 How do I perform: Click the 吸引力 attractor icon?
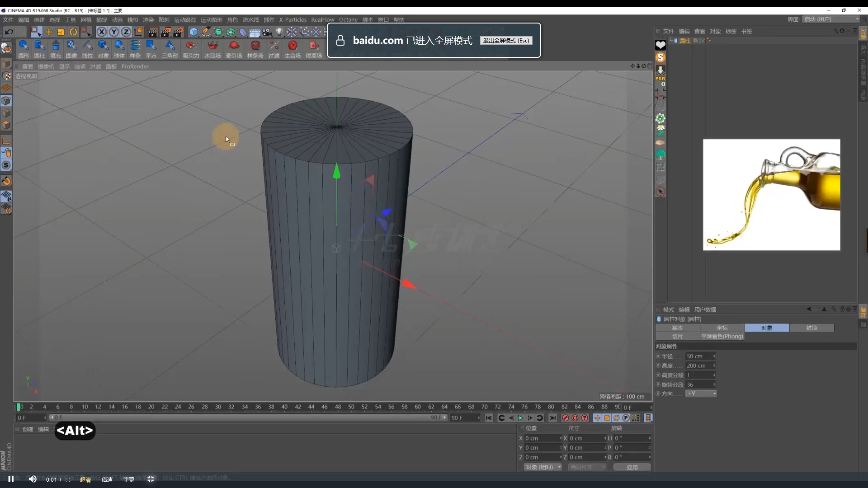(x=191, y=49)
